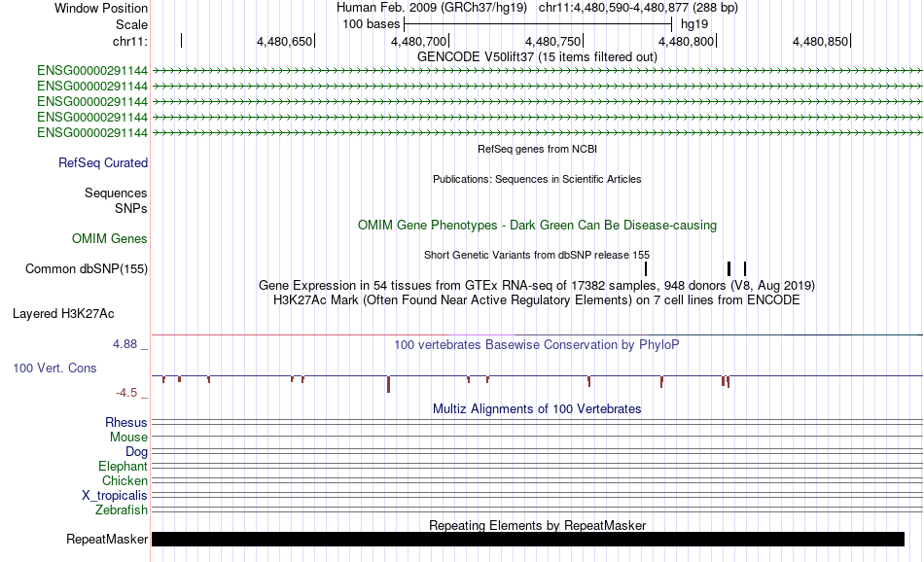This screenshot has width=924, height=562.
Task: Click Repeating Elements by RepeatMasker title
Action: tap(537, 525)
